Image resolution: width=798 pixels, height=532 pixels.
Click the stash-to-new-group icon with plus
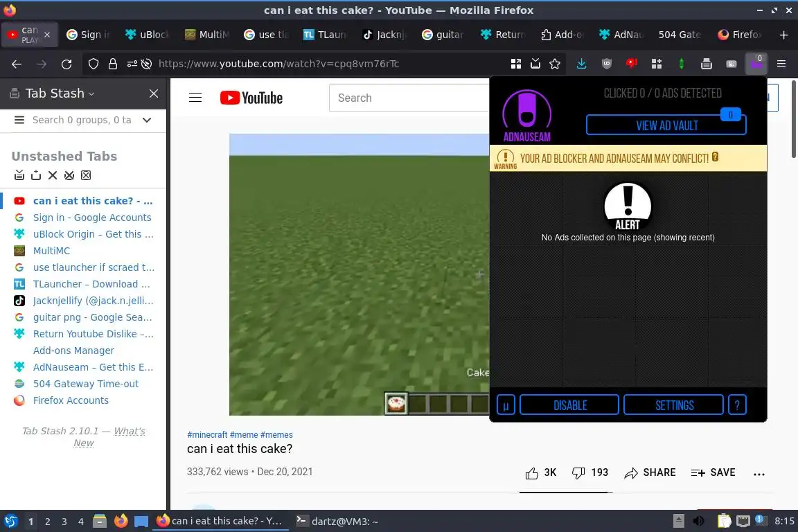point(35,175)
